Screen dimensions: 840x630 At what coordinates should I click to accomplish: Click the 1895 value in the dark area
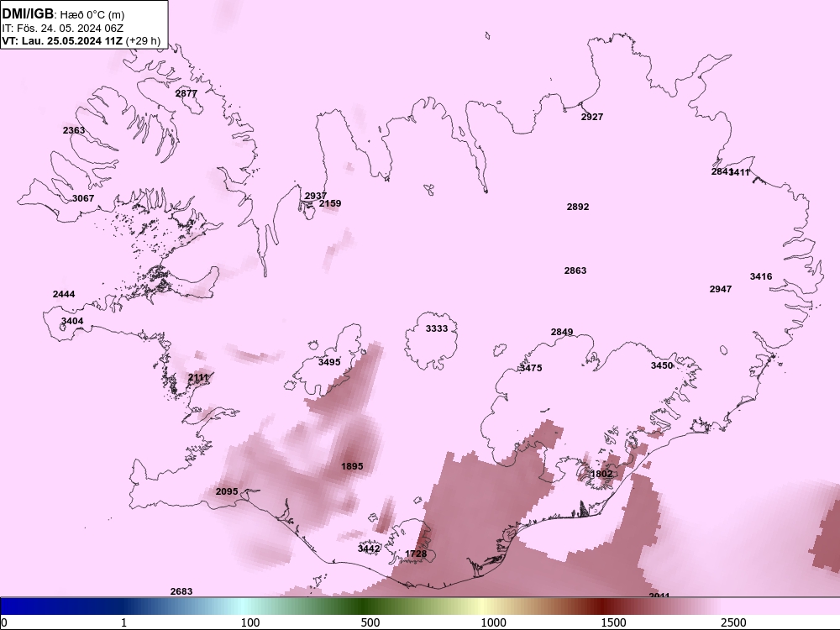pos(352,466)
